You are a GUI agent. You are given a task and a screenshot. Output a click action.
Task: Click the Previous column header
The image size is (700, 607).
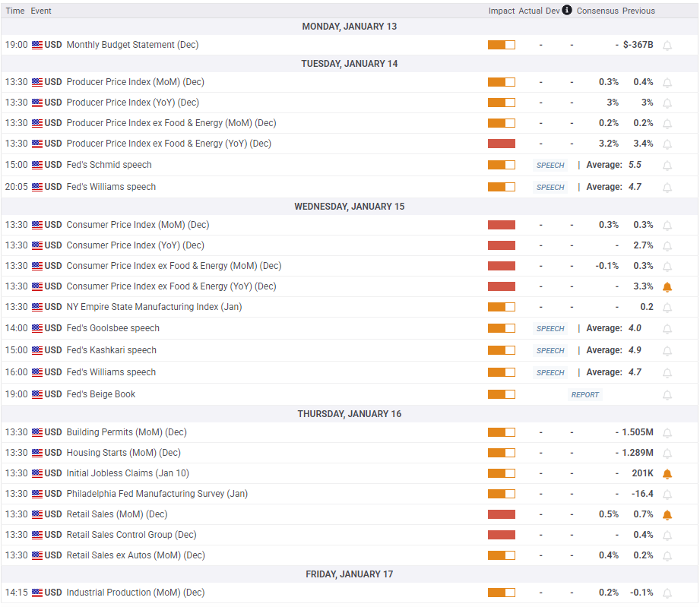point(638,11)
